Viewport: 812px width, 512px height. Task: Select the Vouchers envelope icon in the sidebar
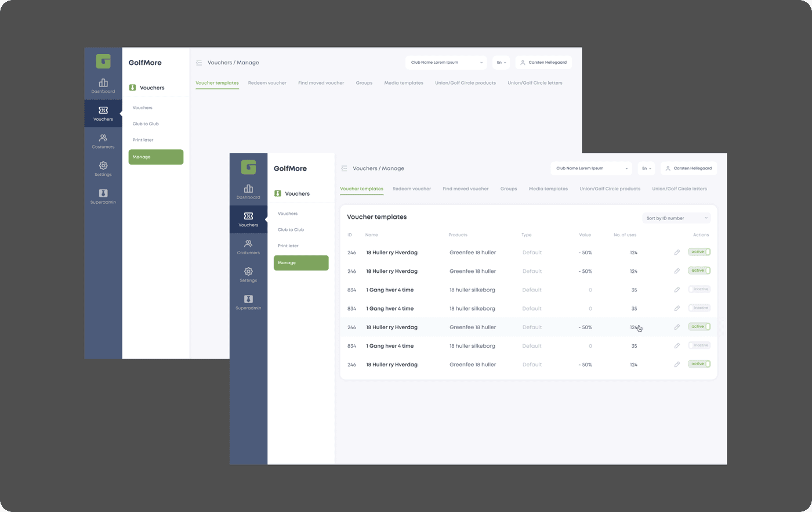[248, 216]
